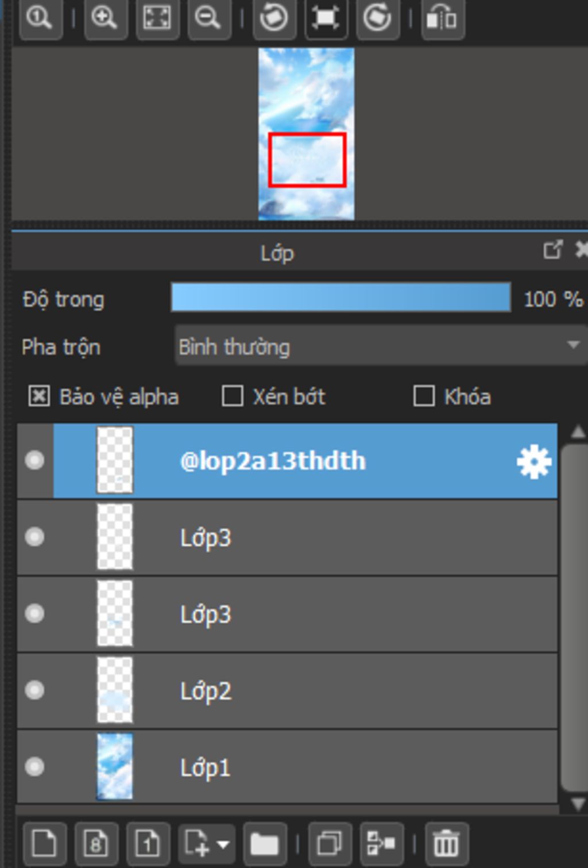Flip canvas horizontally icon
The width and height of the screenshot is (588, 868).
[442, 19]
